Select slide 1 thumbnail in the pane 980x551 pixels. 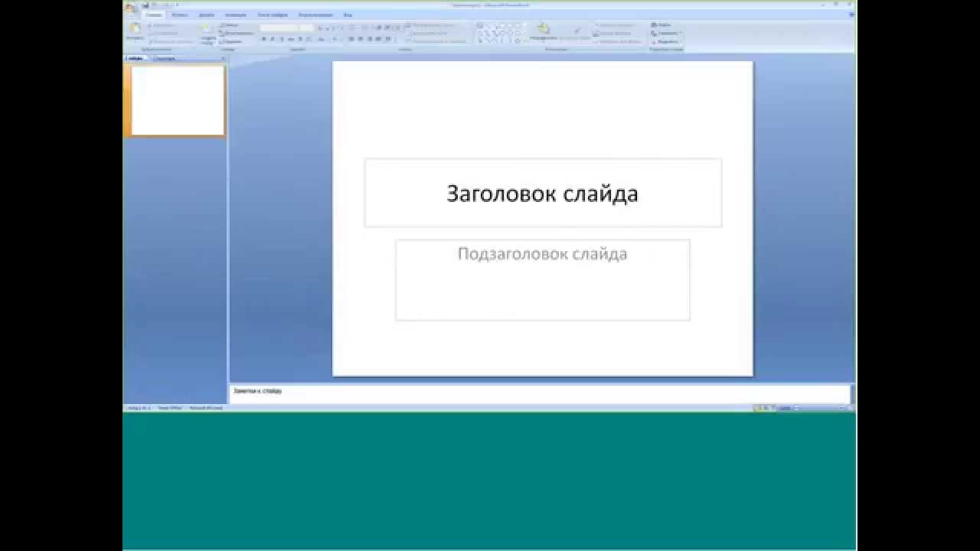coord(178,100)
